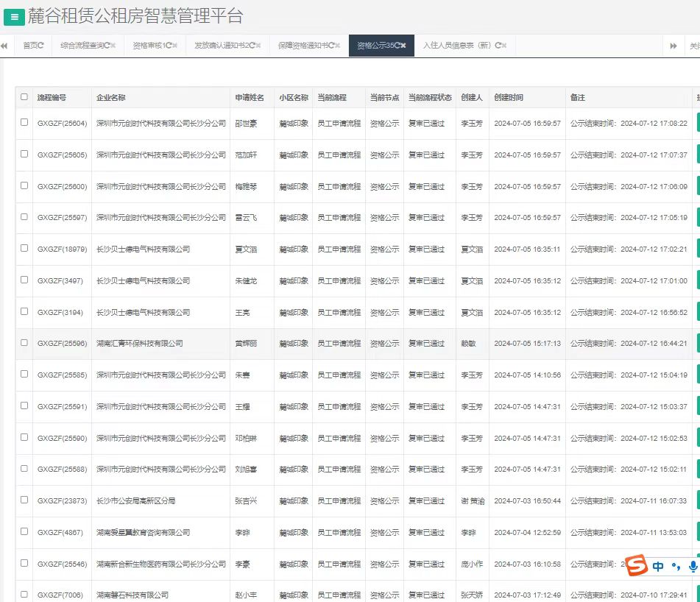
Task: Toggle the select-all checkbox in the table header
Action: pos(24,97)
